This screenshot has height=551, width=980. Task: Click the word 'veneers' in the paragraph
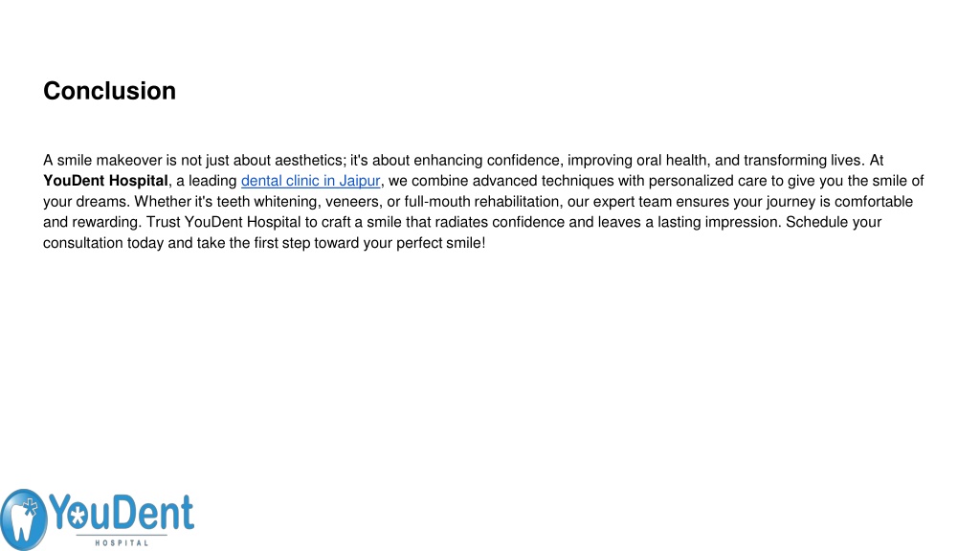(352, 202)
